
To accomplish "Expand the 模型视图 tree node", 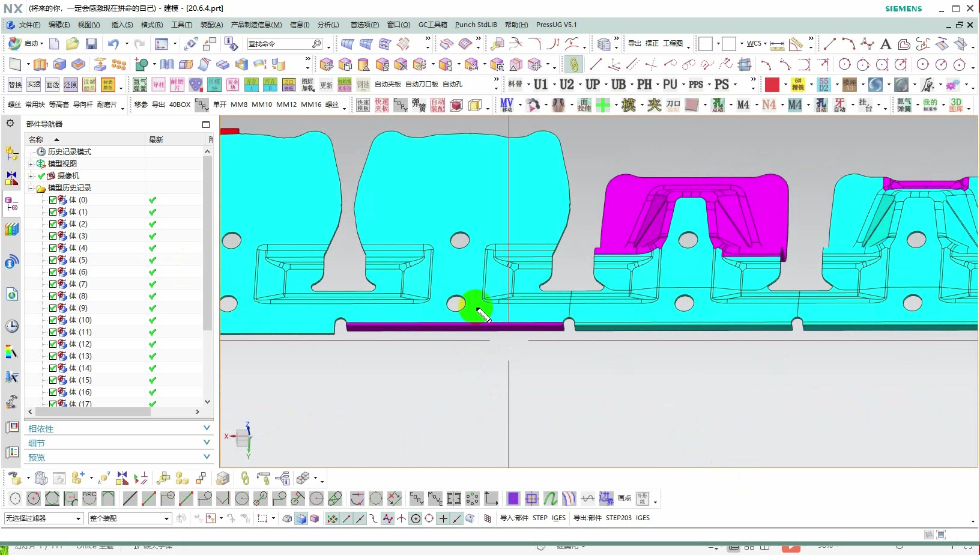I will [31, 164].
